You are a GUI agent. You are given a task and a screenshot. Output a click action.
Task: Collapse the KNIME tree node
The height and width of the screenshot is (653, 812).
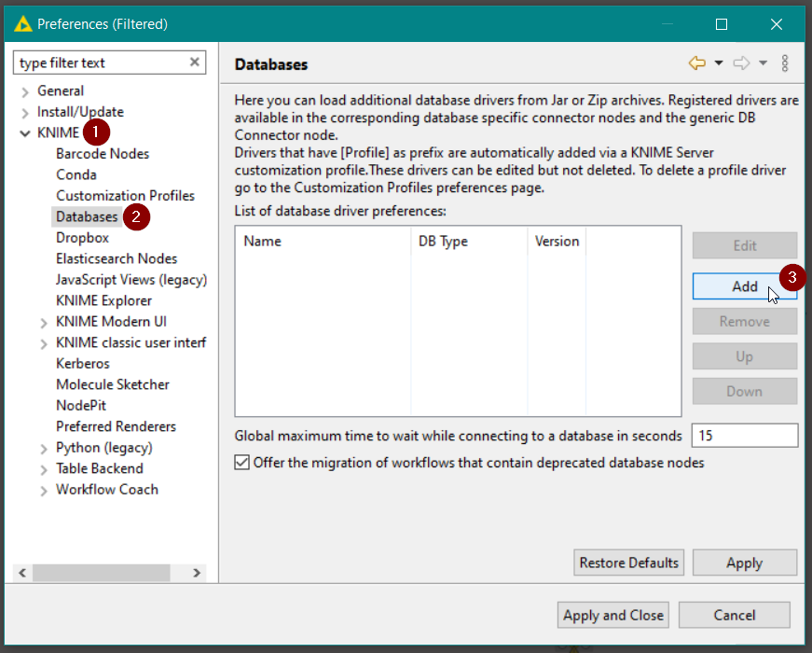tap(24, 133)
